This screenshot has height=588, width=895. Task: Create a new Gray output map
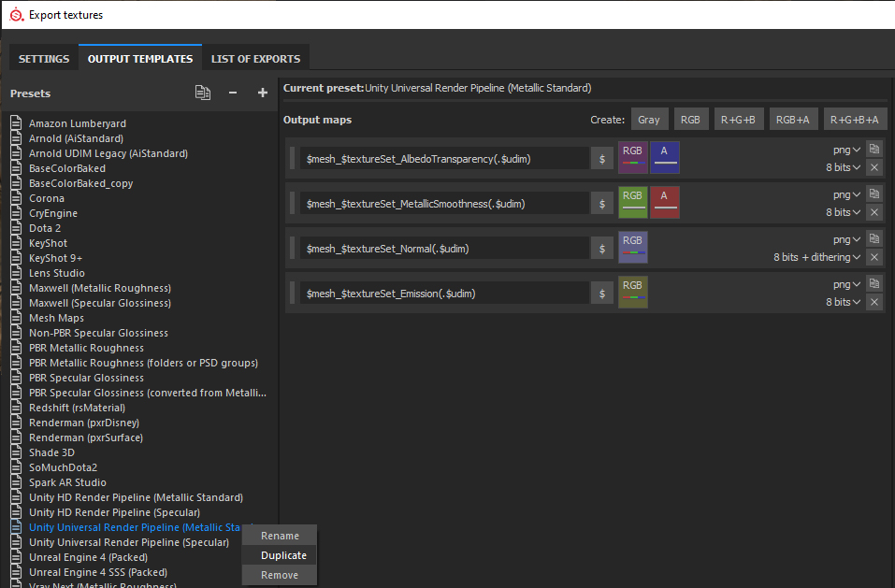pyautogui.click(x=648, y=120)
